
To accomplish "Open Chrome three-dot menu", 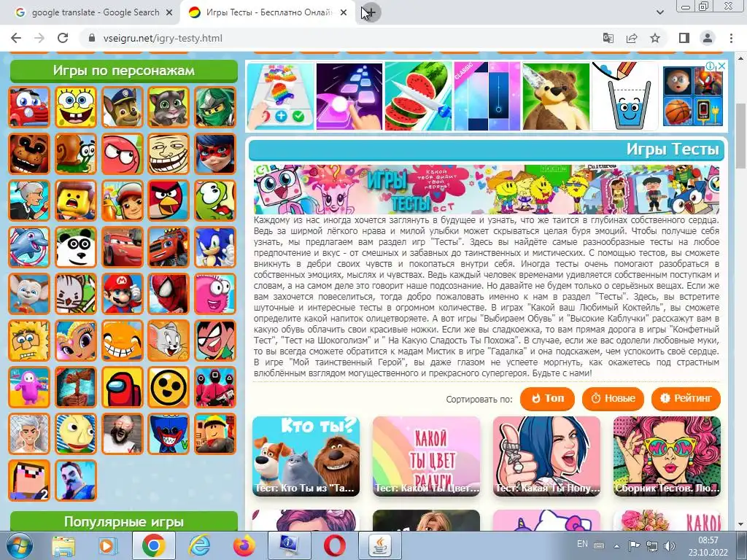I will [731, 38].
